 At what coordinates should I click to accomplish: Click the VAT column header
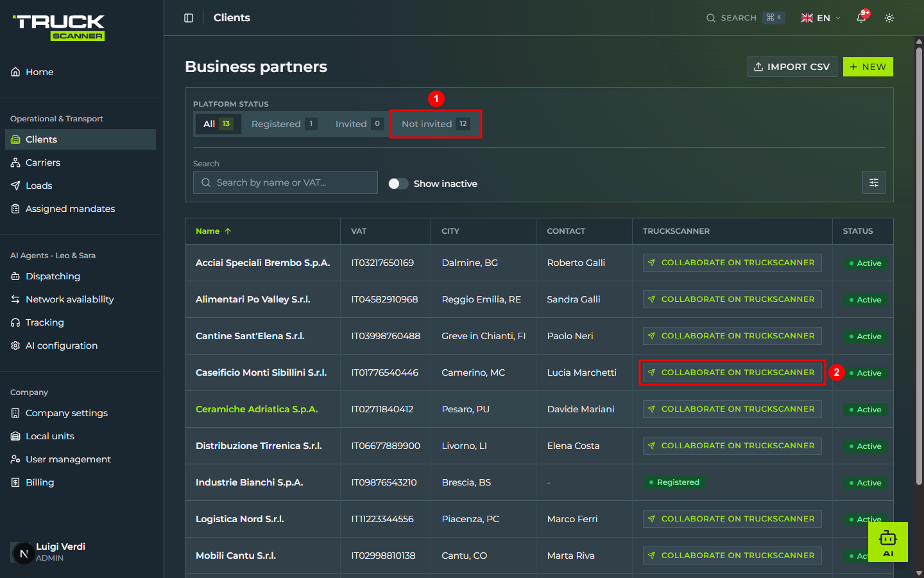point(359,231)
